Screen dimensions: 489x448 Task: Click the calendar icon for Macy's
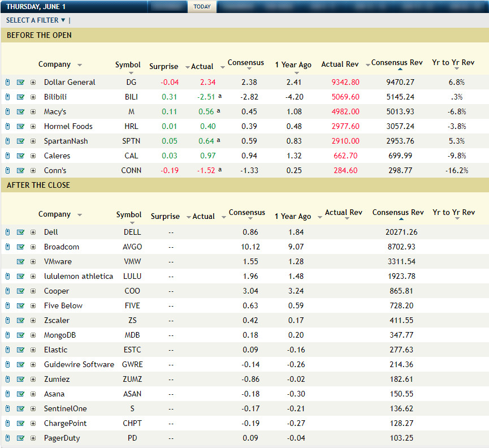click(20, 111)
